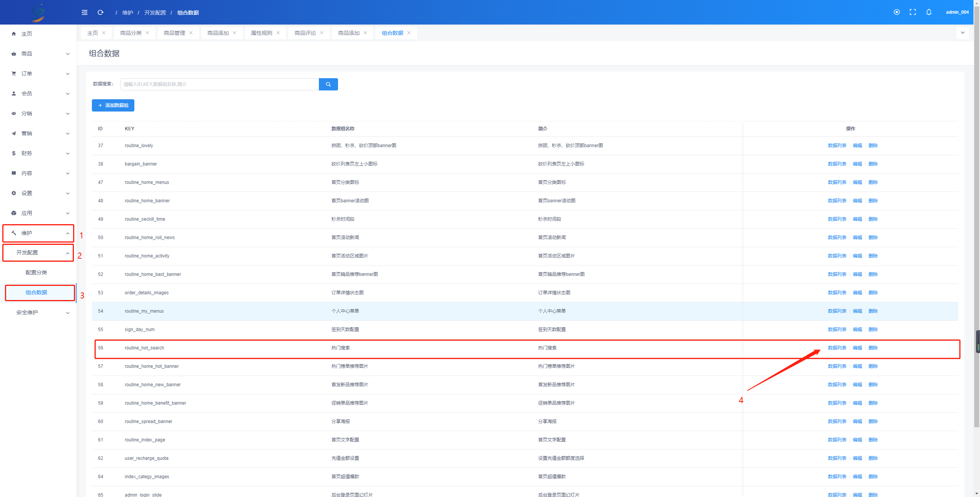Collapse the sidebar with the menu fold icon
The width and height of the screenshot is (980, 497).
tap(85, 12)
